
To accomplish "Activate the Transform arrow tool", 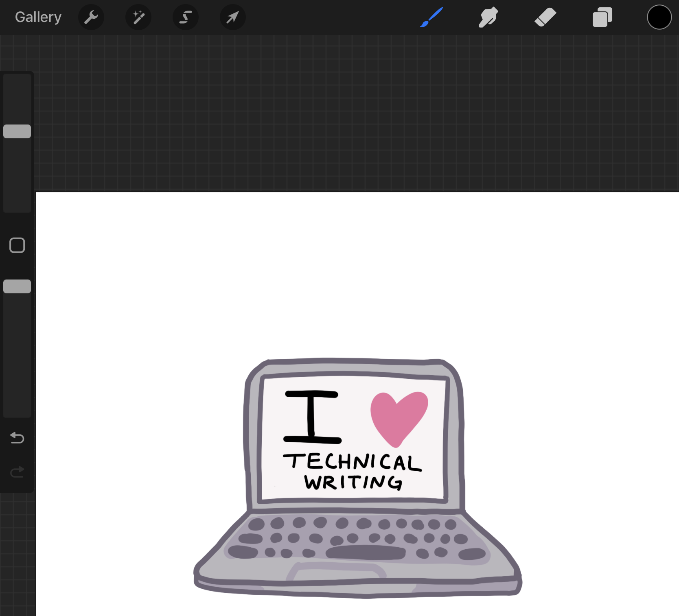I will pos(232,17).
